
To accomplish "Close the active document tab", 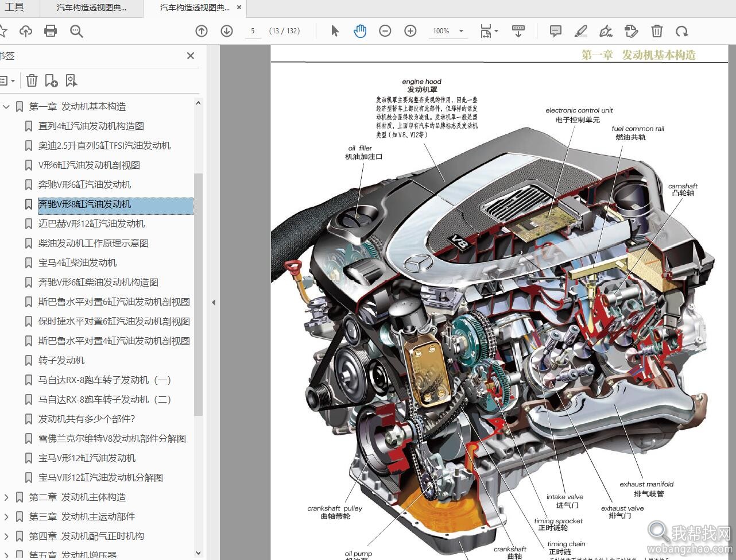I will click(x=239, y=8).
